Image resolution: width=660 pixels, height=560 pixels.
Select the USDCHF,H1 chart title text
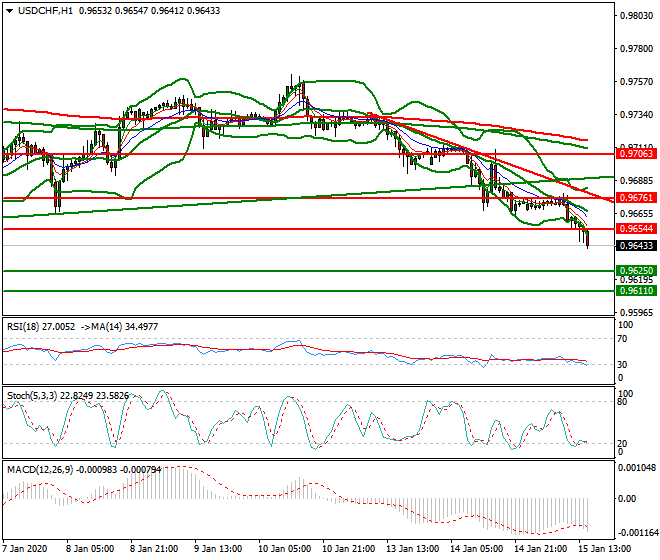pyautogui.click(x=45, y=11)
